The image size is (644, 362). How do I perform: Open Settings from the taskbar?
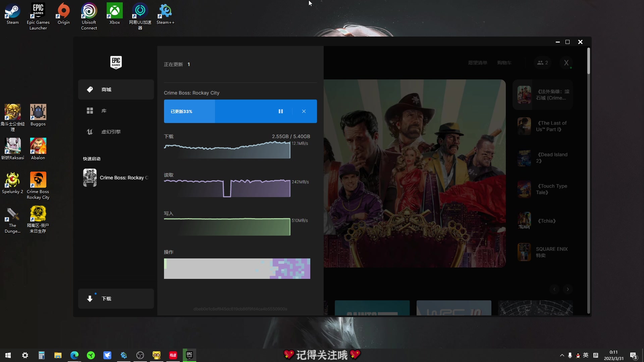tap(25, 355)
